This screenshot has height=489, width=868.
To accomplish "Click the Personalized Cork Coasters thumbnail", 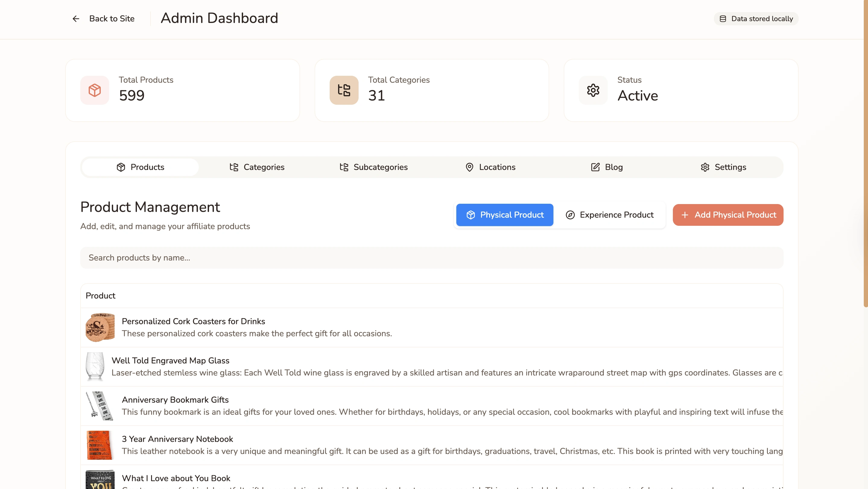I will coord(100,327).
